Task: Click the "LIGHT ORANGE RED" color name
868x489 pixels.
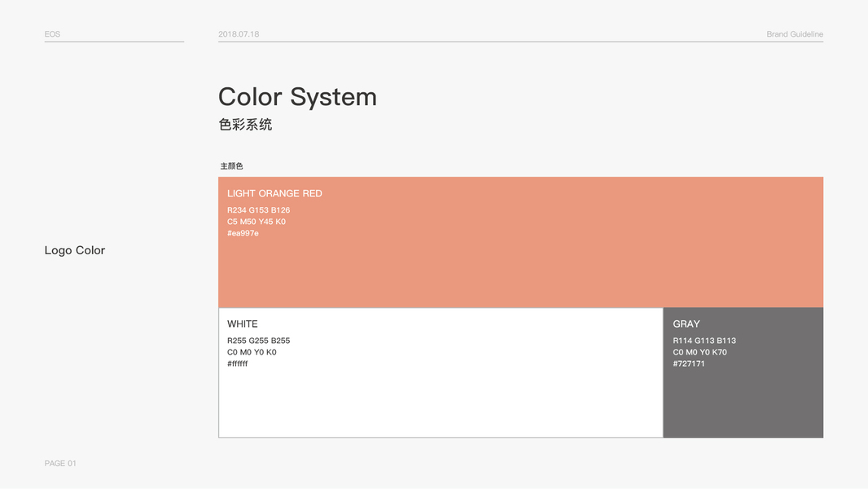Action: coord(274,194)
